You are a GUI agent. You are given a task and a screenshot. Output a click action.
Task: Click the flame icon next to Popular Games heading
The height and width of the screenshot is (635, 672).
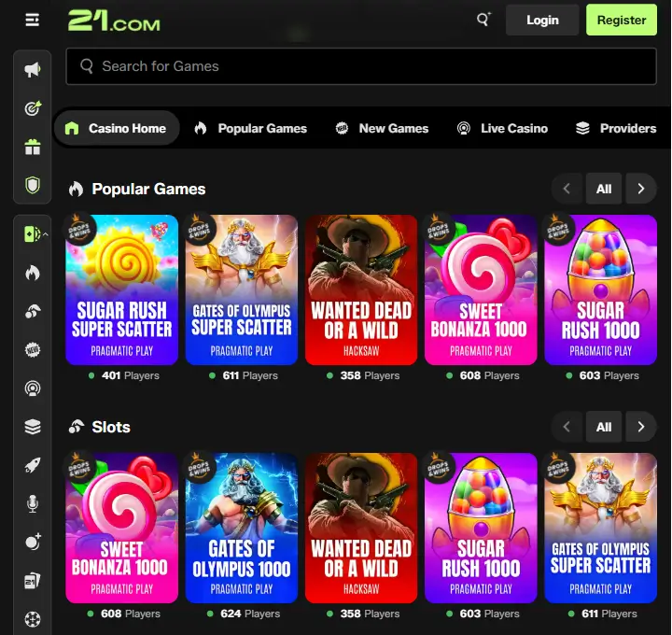click(x=77, y=189)
